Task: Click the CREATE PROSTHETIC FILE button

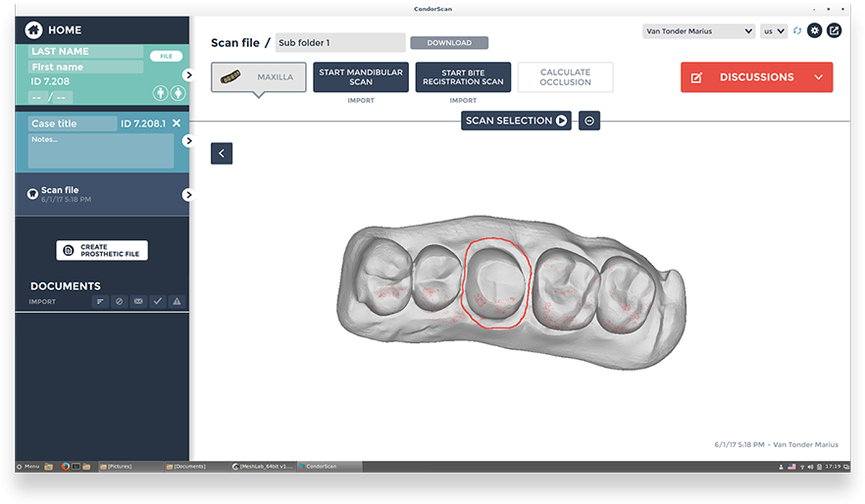Action: 102,250
